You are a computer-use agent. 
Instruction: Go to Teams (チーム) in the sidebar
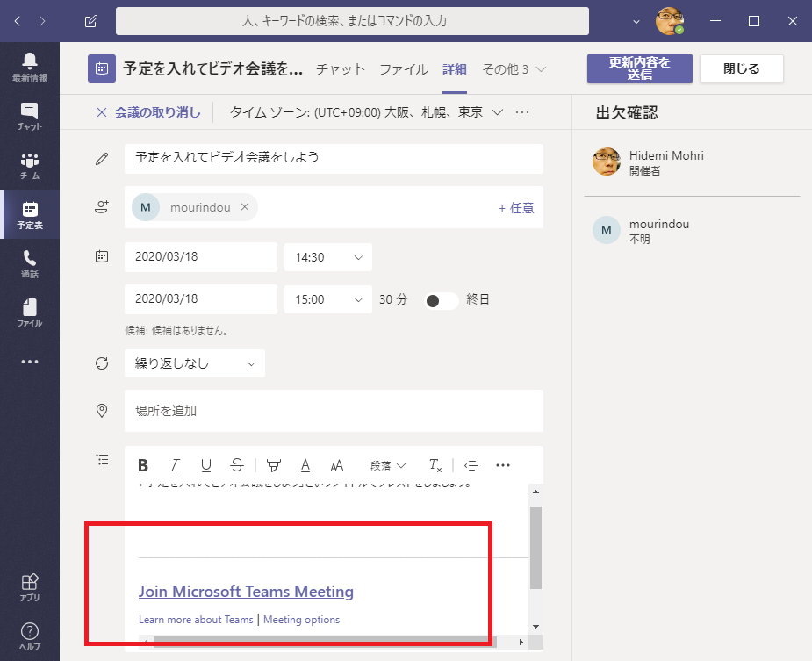click(30, 165)
